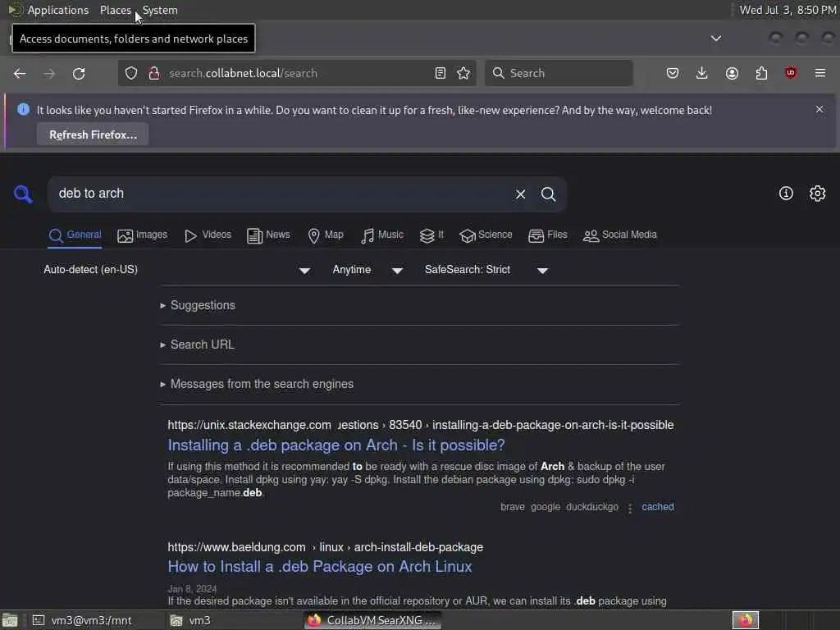
Task: Submit search with the magnifier button
Action: tap(548, 194)
